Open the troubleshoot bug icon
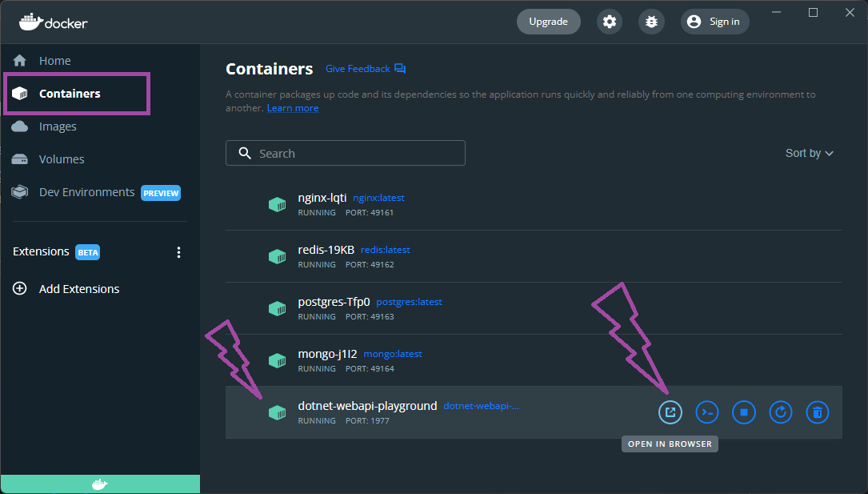The image size is (868, 494). (x=651, y=22)
